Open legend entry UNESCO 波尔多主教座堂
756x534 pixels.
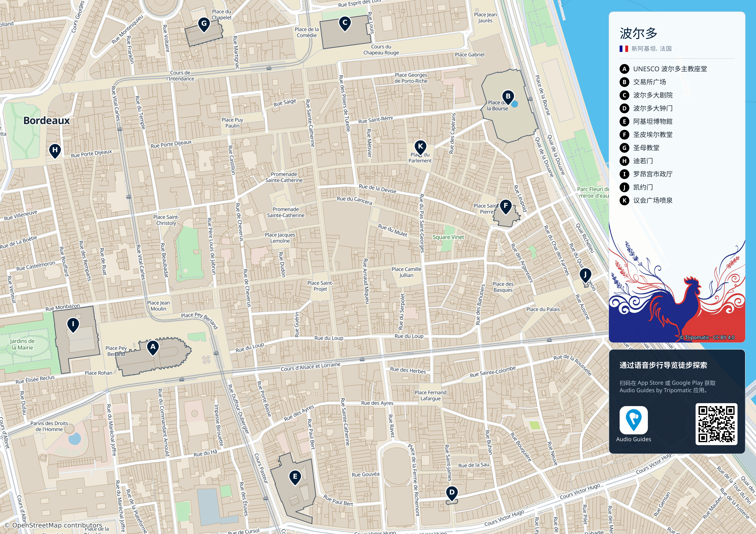(x=663, y=69)
